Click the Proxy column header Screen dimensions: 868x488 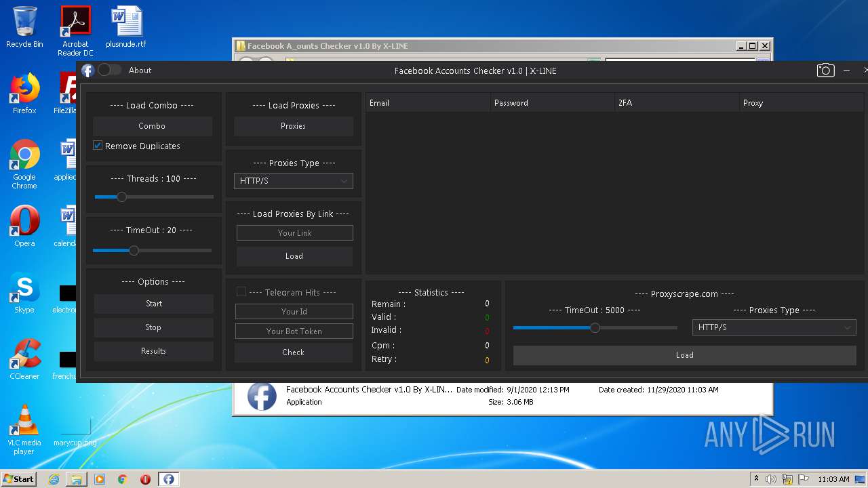click(802, 103)
